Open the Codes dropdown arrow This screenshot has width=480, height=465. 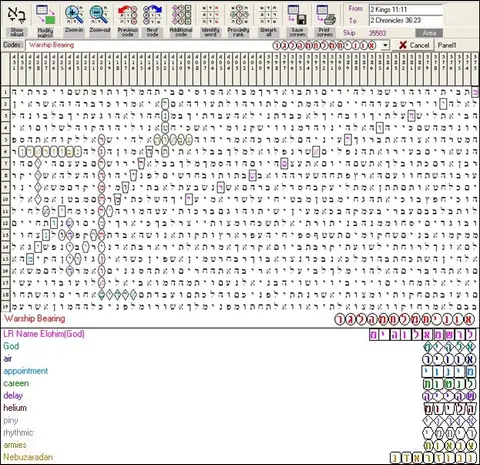pos(386,45)
